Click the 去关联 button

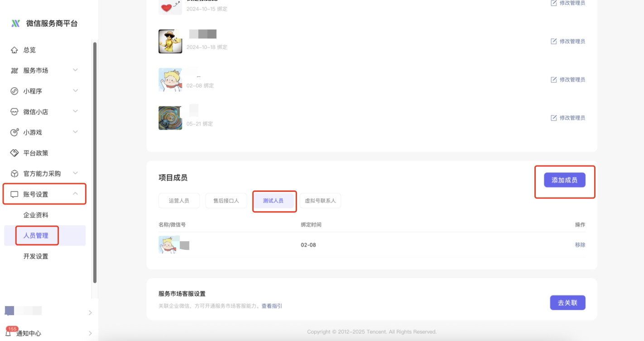point(567,303)
